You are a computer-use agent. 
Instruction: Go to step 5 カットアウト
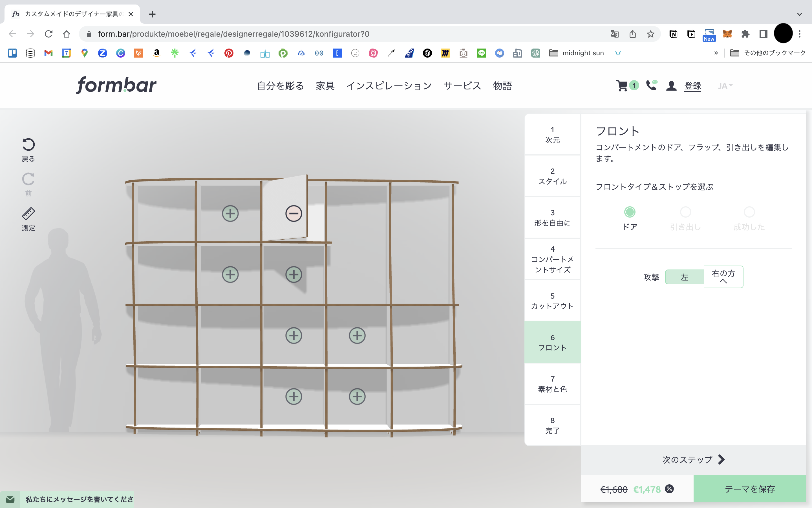552,301
